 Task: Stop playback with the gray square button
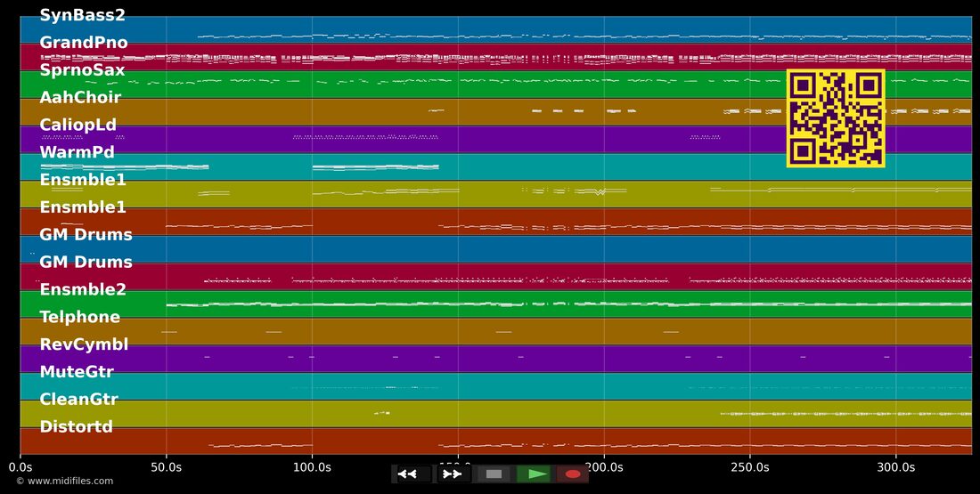pyautogui.click(x=494, y=474)
